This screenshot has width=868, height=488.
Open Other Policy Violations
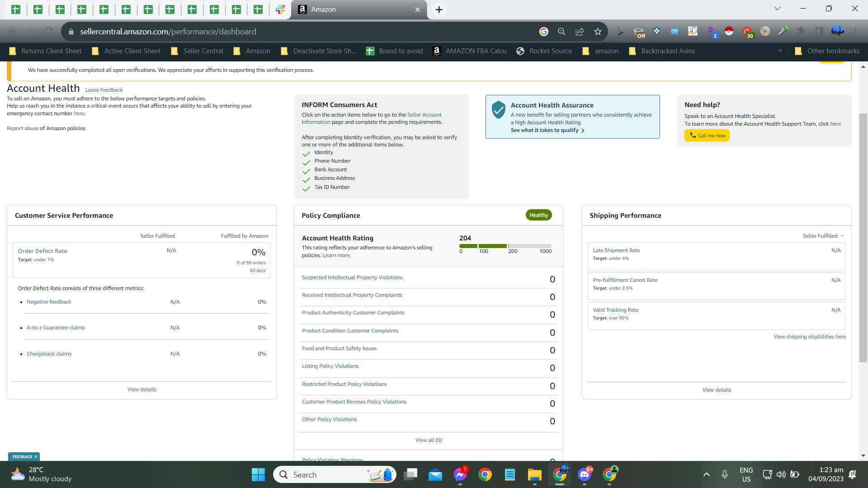click(329, 419)
